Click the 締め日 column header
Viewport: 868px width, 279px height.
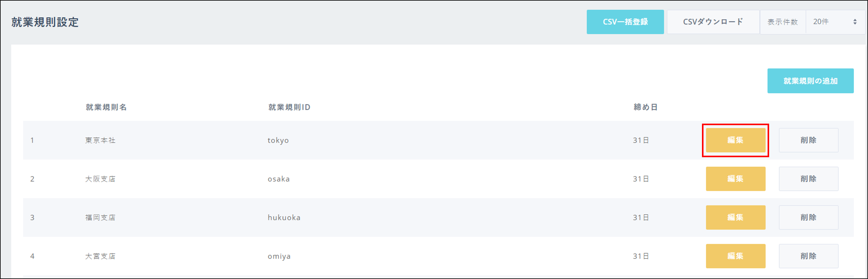[x=645, y=107]
